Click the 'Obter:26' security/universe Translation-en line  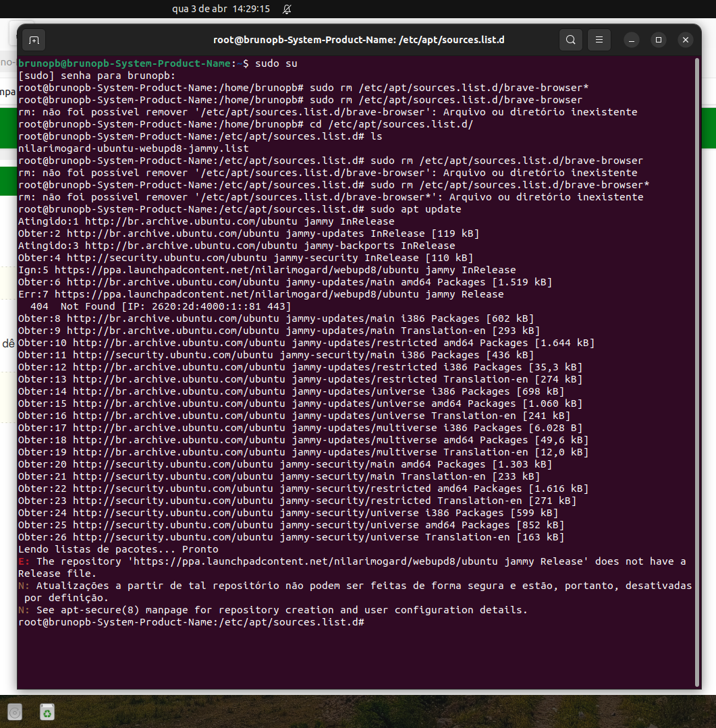coord(291,537)
